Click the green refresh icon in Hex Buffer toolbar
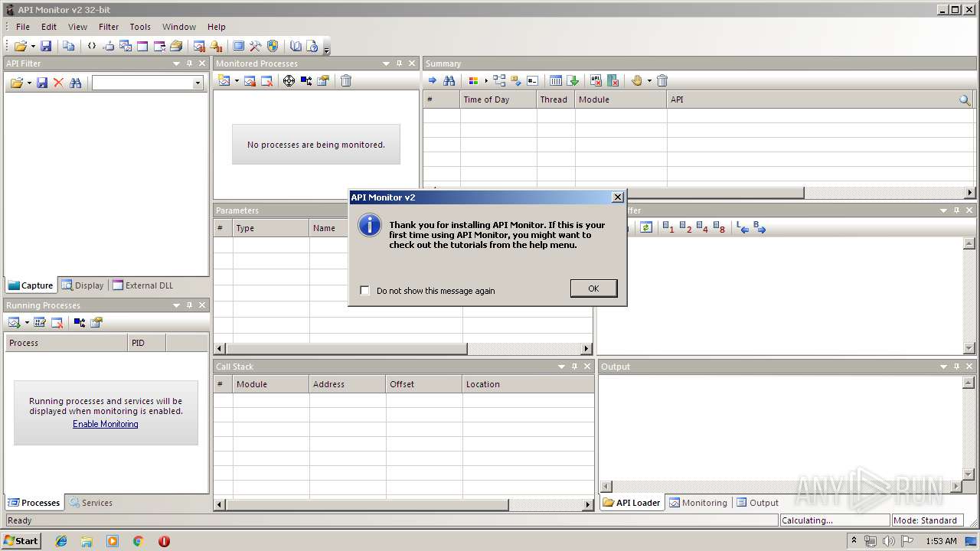 [x=646, y=227]
